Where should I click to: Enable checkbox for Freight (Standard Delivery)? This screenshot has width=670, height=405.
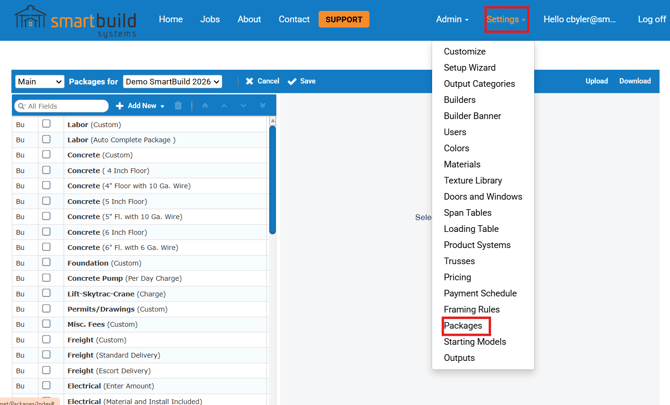coord(46,355)
